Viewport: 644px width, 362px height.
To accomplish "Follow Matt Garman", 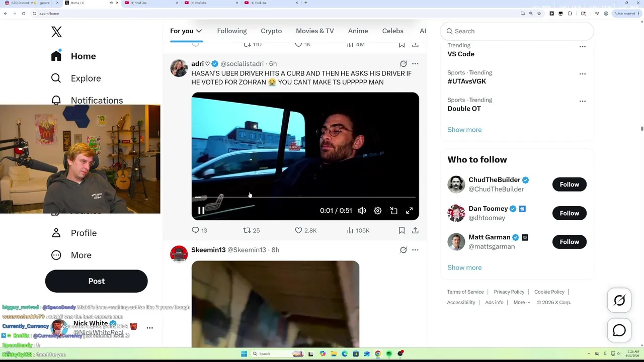I will point(569,242).
